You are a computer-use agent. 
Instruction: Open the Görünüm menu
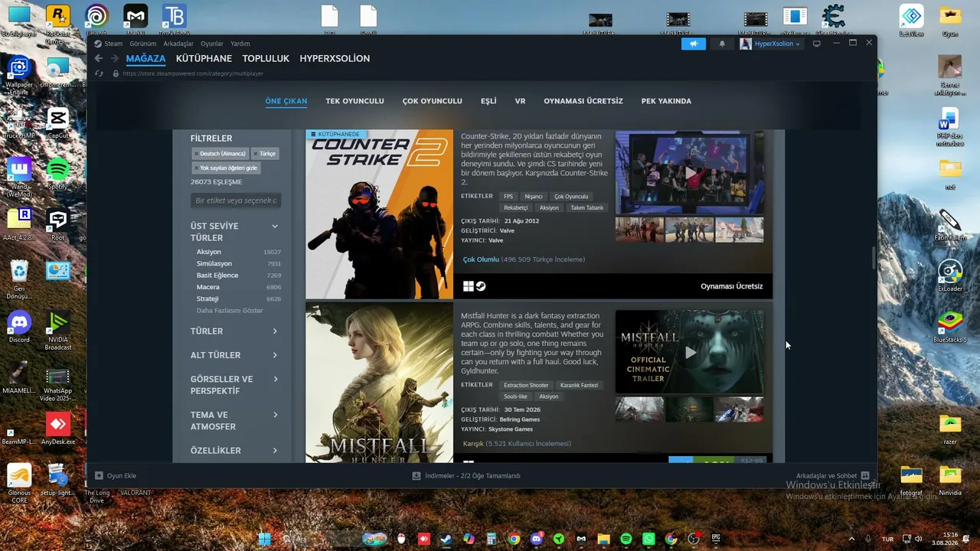[x=143, y=44]
